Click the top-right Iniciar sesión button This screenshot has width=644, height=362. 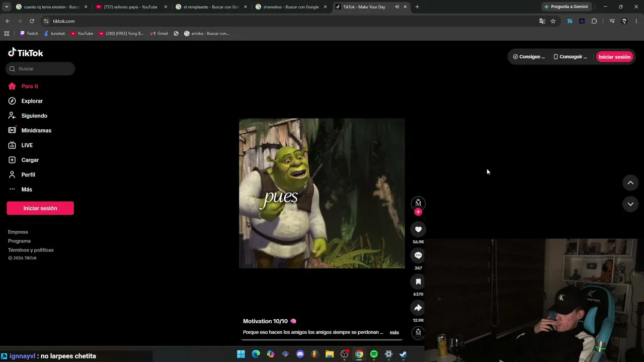point(614,57)
